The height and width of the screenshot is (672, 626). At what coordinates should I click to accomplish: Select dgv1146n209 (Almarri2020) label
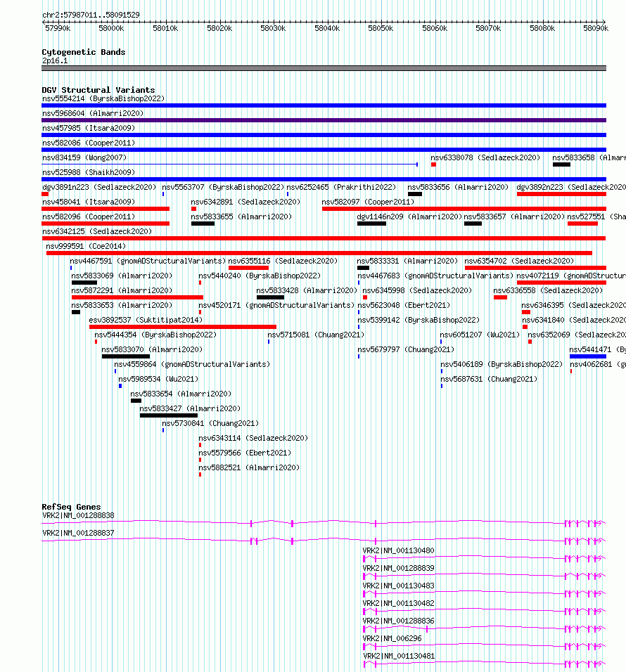(409, 217)
